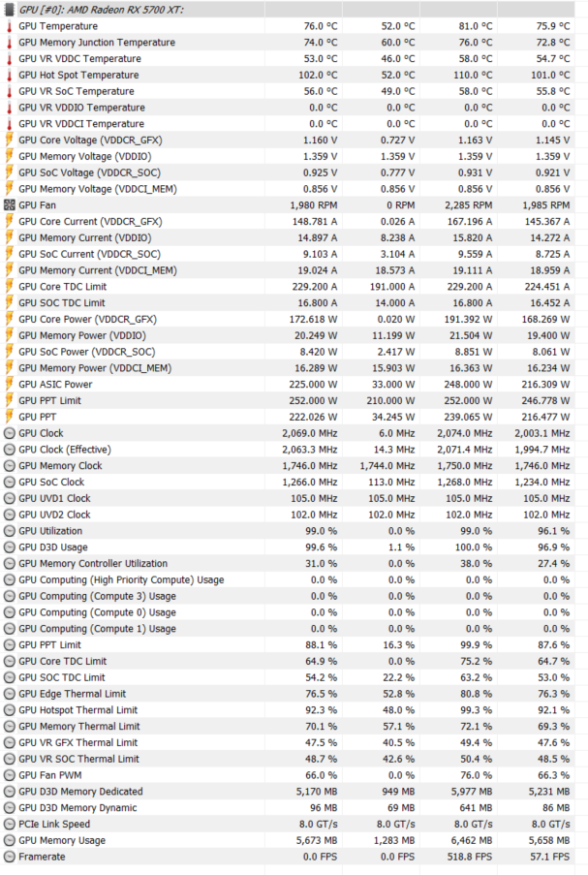Click the gauge icon beside GPU Clock
Viewport: 588px width, 875px height.
coord(9,433)
